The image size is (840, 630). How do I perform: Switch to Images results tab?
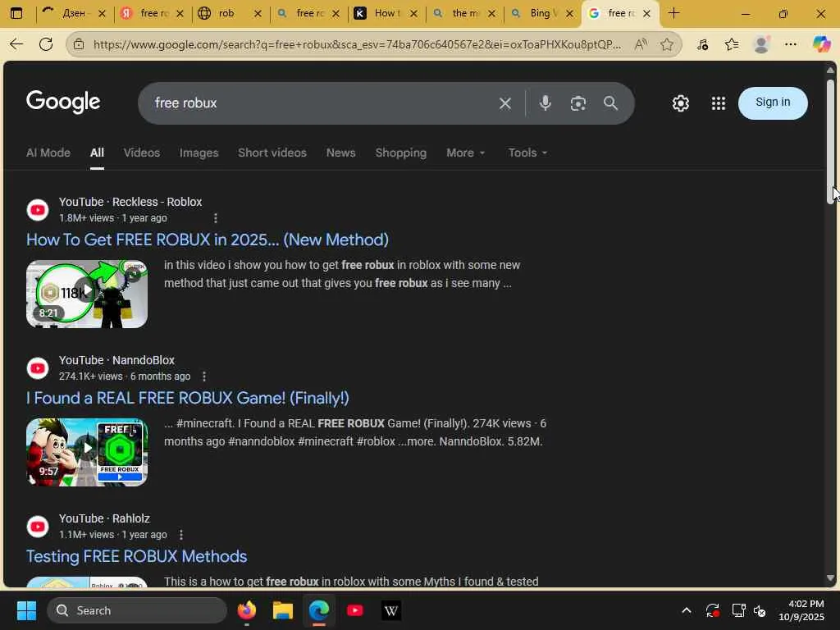(x=199, y=153)
